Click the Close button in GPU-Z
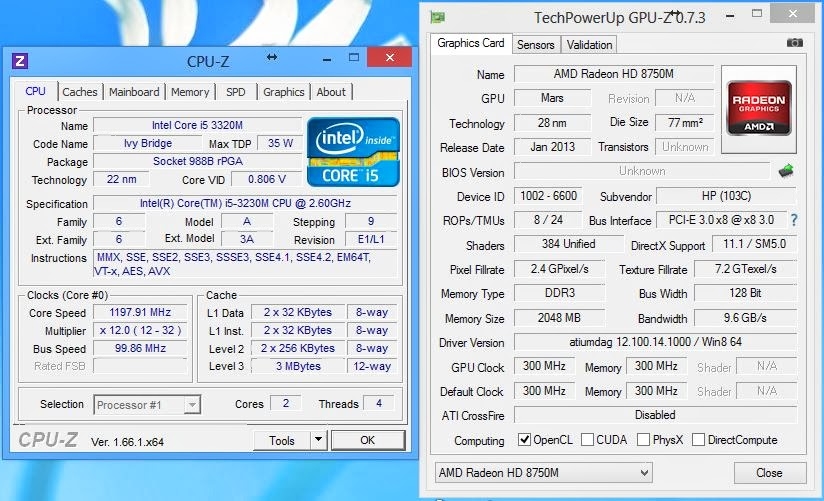824x501 pixels. click(769, 473)
